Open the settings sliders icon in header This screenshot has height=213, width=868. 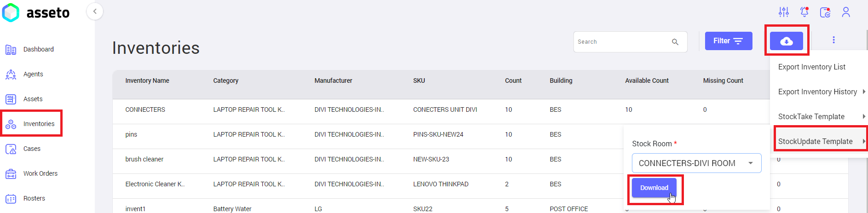[x=783, y=12]
